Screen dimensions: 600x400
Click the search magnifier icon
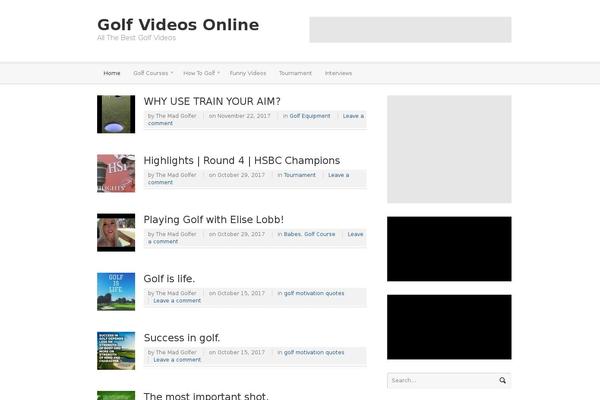(x=502, y=380)
